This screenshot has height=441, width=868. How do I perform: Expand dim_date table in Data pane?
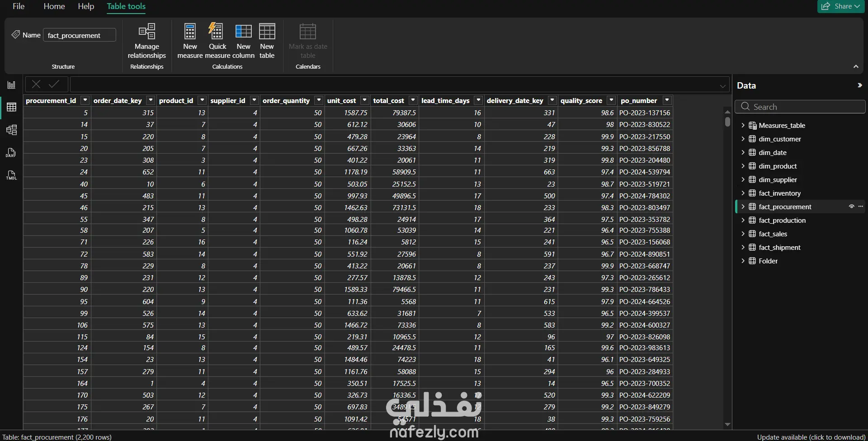click(743, 152)
